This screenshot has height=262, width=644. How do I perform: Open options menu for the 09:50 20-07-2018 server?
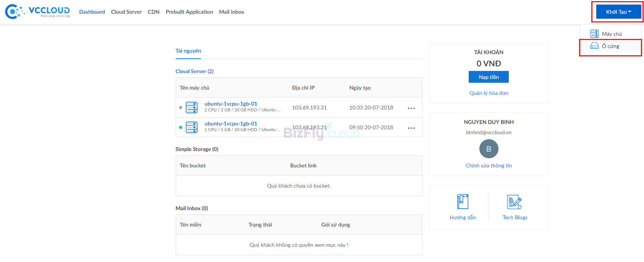click(x=411, y=128)
